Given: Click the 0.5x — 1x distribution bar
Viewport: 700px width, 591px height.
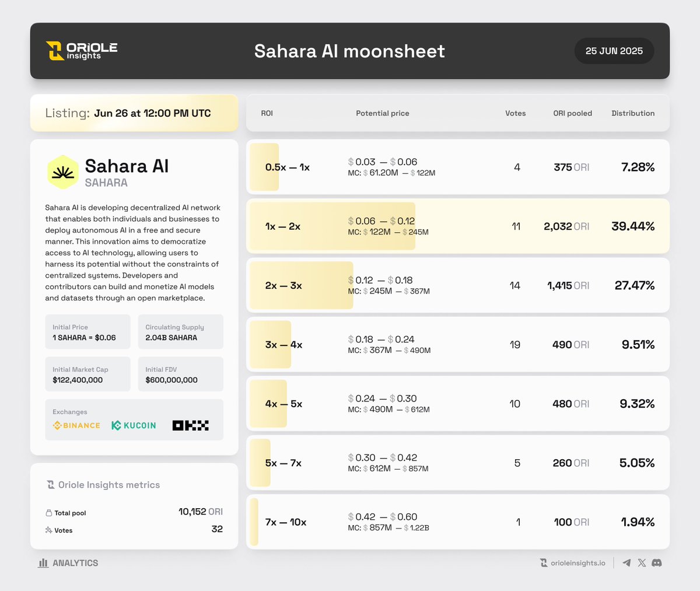Looking at the screenshot, I should tap(264, 167).
